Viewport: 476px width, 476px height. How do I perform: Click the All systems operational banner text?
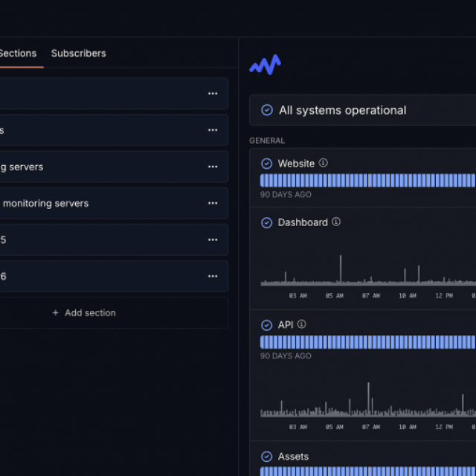342,110
